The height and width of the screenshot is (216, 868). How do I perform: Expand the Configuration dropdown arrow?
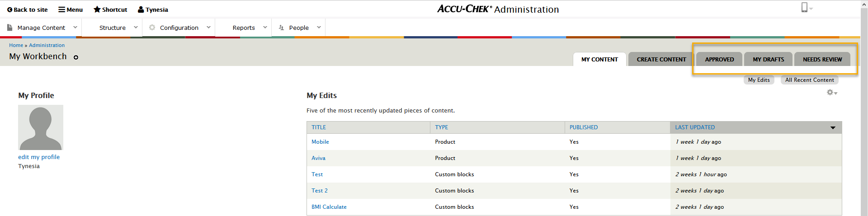pos(208,28)
